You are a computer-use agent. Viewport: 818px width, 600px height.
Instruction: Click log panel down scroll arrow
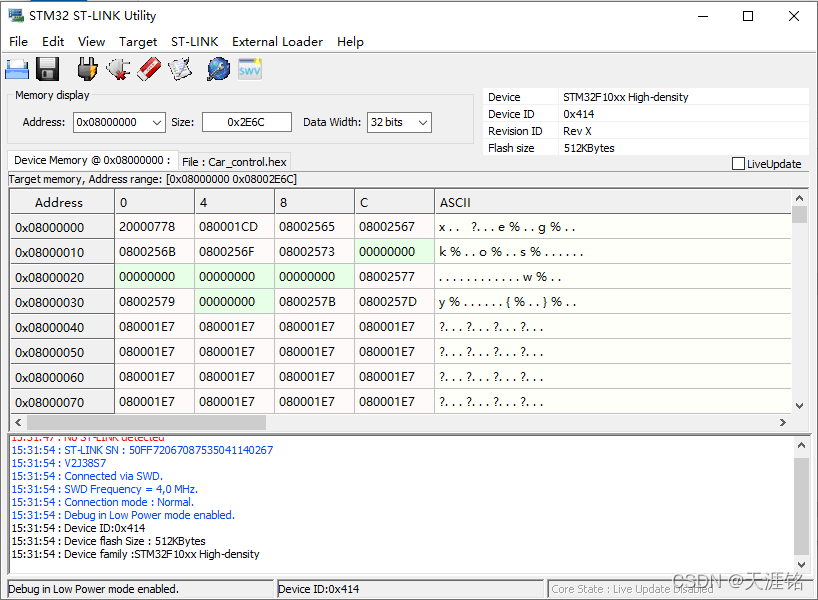801,565
